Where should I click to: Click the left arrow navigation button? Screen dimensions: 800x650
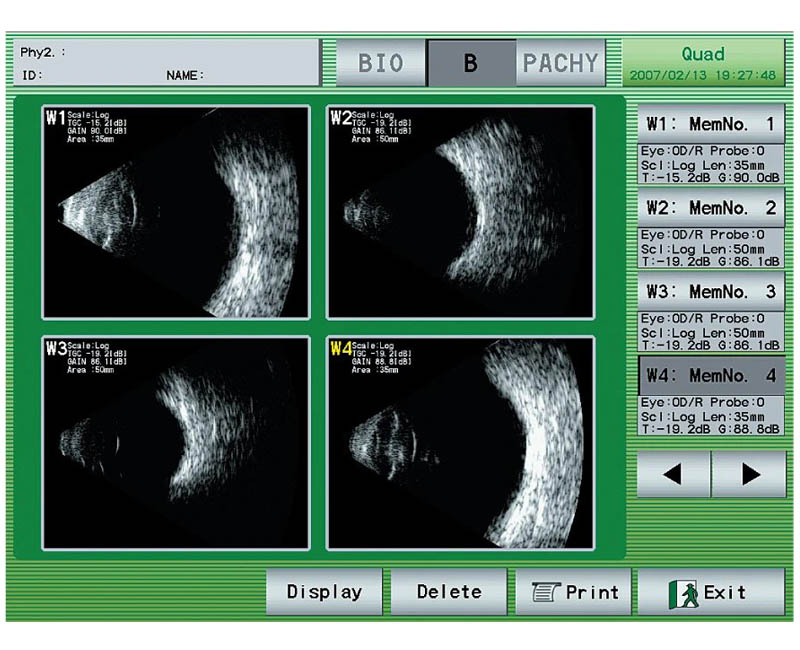[x=672, y=473]
